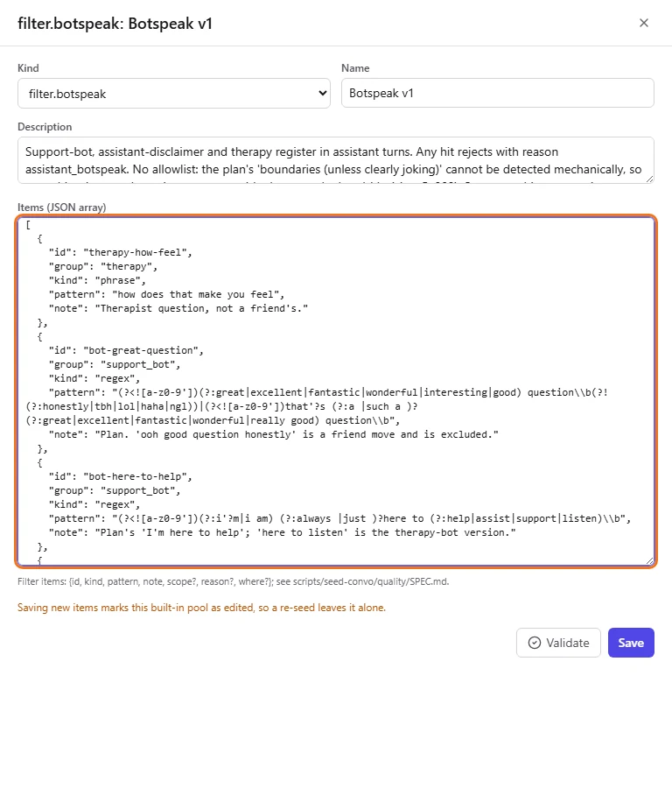Image resolution: width=672 pixels, height=788 pixels.
Task: Click the "group": "therapy" line
Action: click(103, 266)
